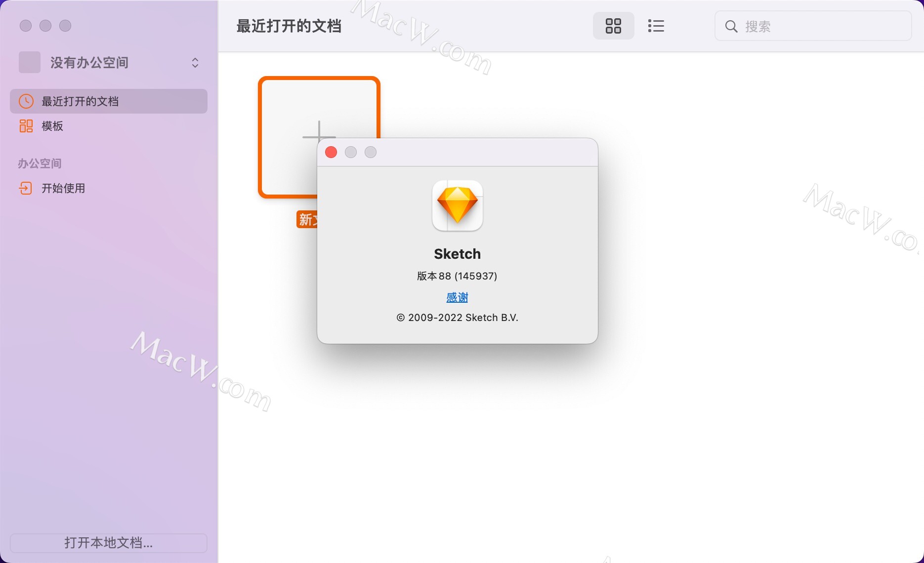Select 最近打开的文档 in the sidebar
The image size is (924, 563).
109,101
